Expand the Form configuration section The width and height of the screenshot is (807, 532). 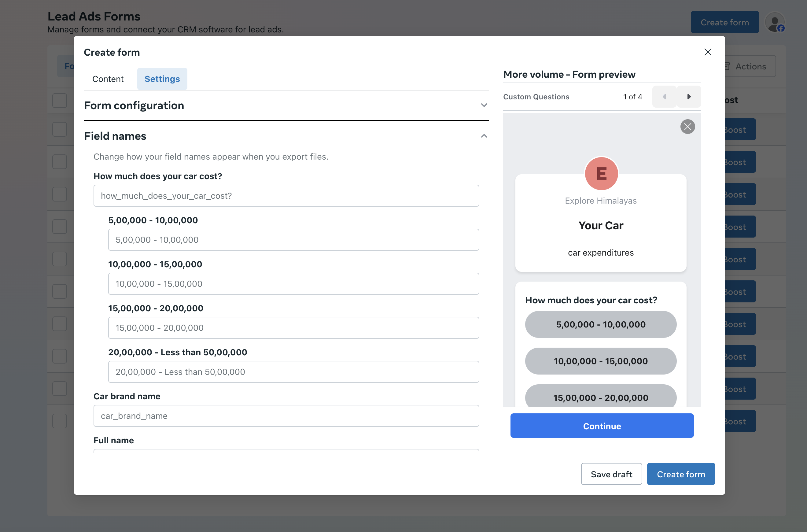coord(484,105)
